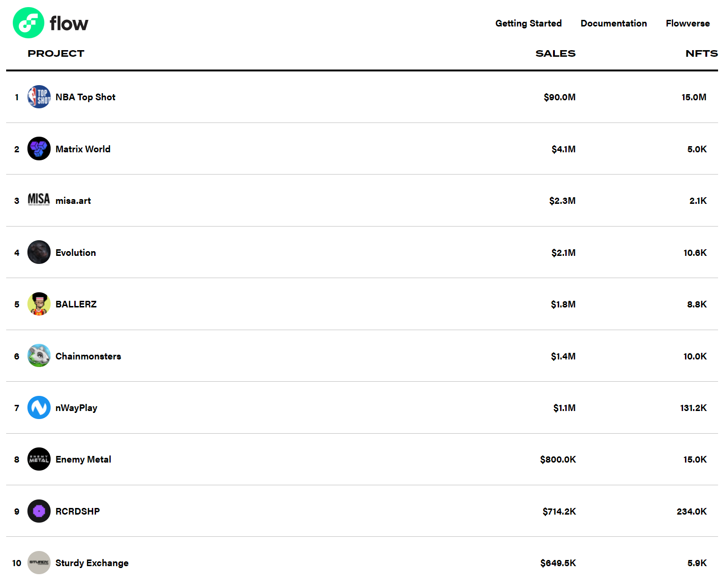
Task: Go to the Flowverse nav link
Action: click(x=687, y=23)
